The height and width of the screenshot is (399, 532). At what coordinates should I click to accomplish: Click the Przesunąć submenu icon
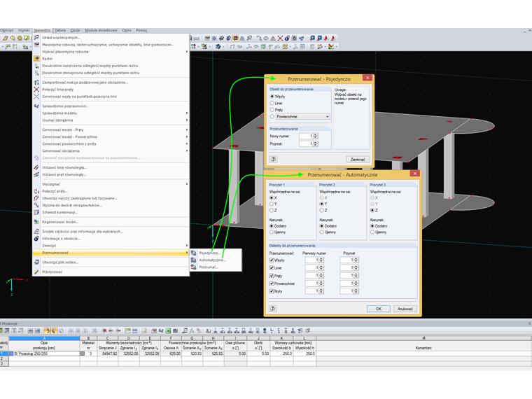pyautogui.click(x=193, y=267)
